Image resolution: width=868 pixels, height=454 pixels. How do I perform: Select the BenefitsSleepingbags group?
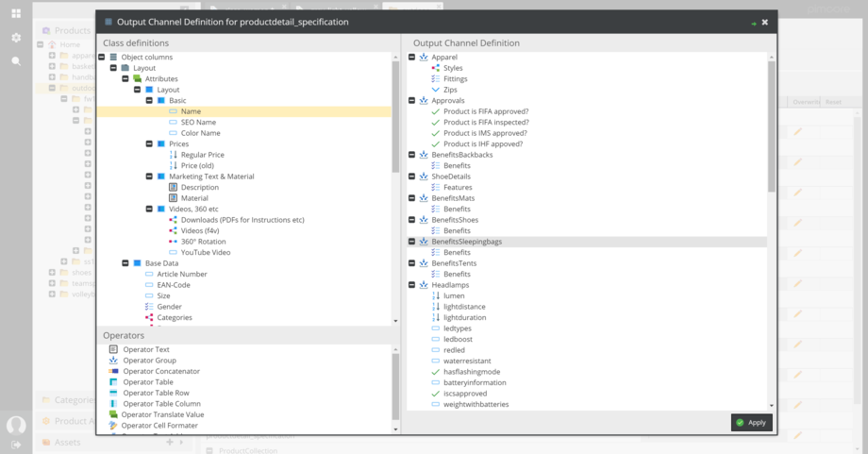point(466,242)
